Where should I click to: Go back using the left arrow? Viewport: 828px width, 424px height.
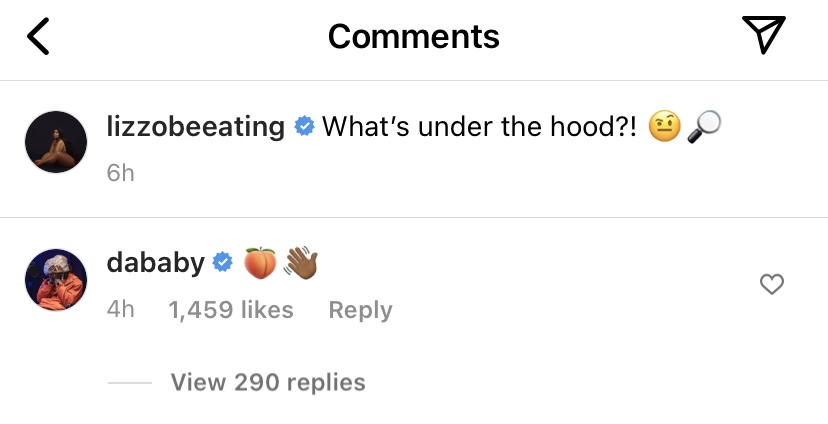pyautogui.click(x=39, y=36)
